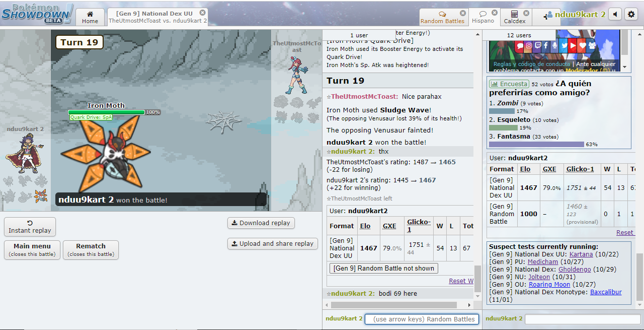
Task: Click the nduu9kart 2 trainer sprite
Action: pyautogui.click(x=25, y=154)
